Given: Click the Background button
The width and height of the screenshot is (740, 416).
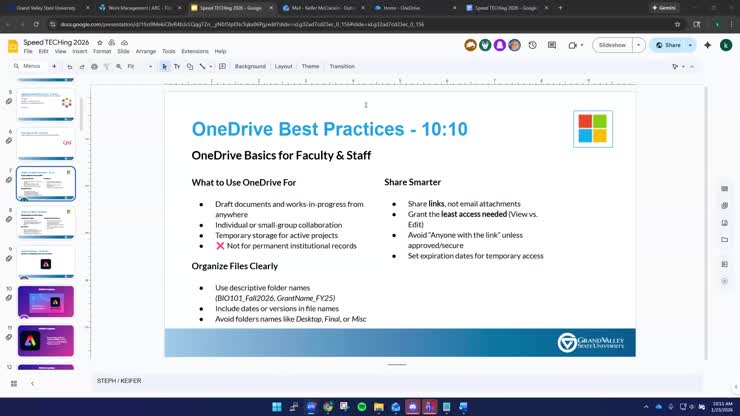Looking at the screenshot, I should click(250, 67).
